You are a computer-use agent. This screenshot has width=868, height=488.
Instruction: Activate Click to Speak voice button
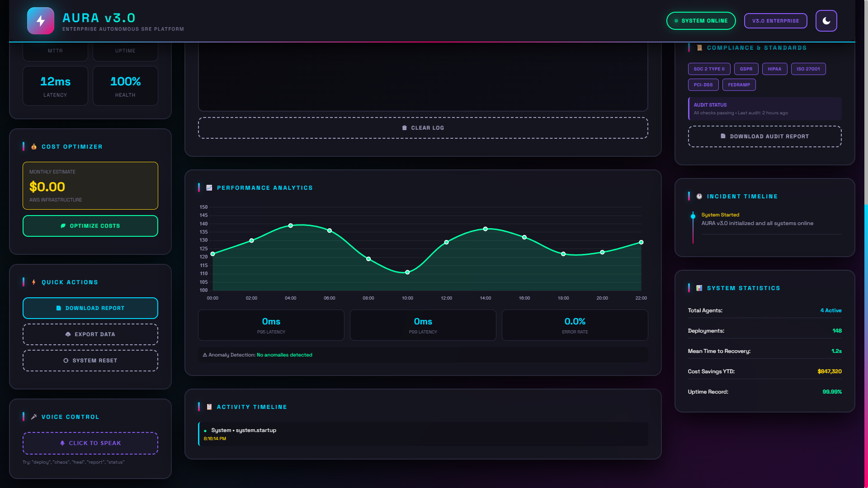[x=90, y=443]
